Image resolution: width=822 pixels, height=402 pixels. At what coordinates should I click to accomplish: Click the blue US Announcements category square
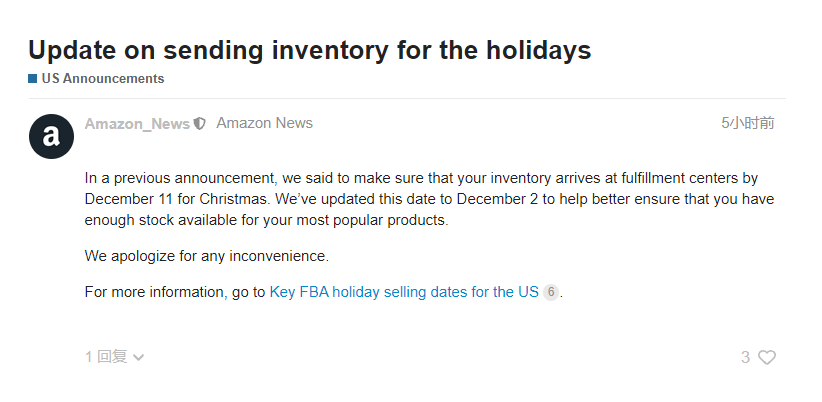point(33,79)
